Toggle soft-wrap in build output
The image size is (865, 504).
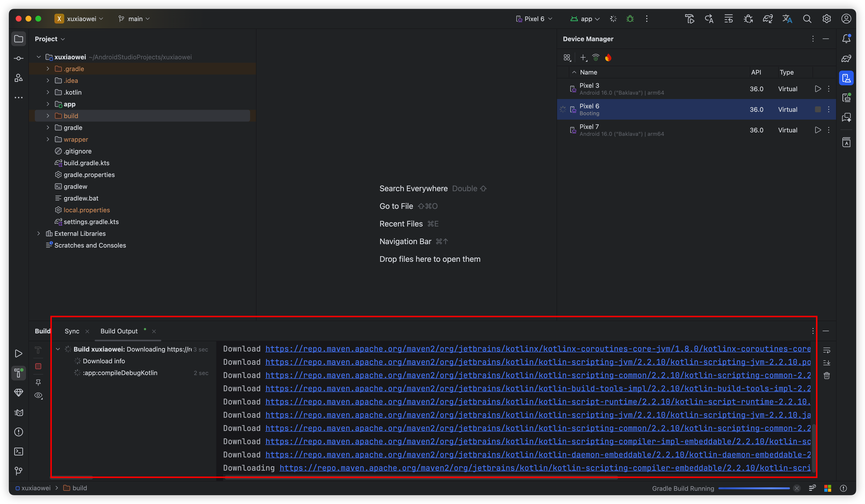coord(827,350)
